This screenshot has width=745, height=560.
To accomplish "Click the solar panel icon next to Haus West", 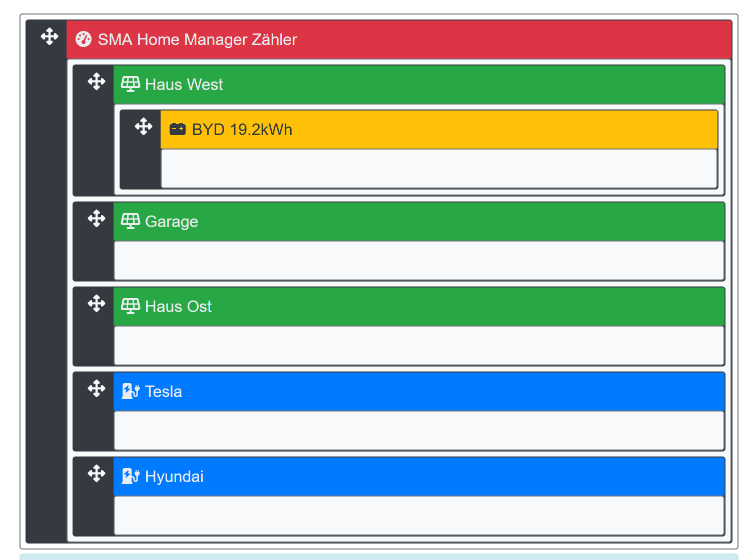I will pyautogui.click(x=131, y=84).
